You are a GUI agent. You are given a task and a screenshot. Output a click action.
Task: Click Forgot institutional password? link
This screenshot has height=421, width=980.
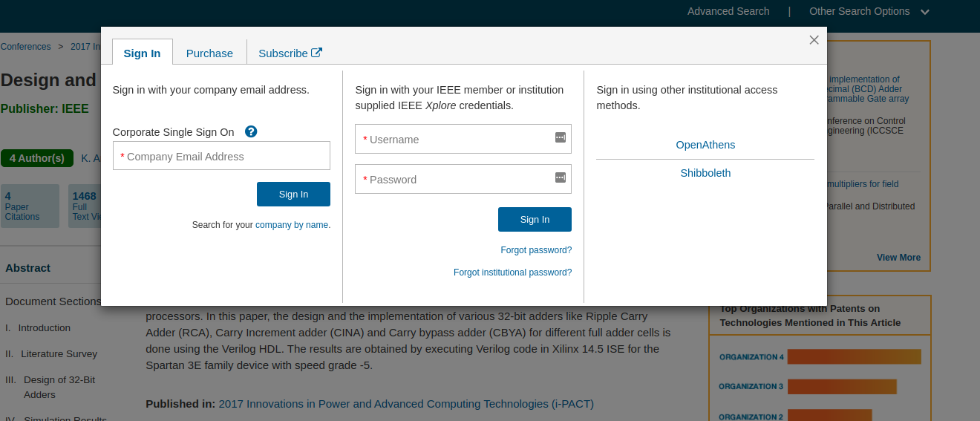tap(512, 272)
